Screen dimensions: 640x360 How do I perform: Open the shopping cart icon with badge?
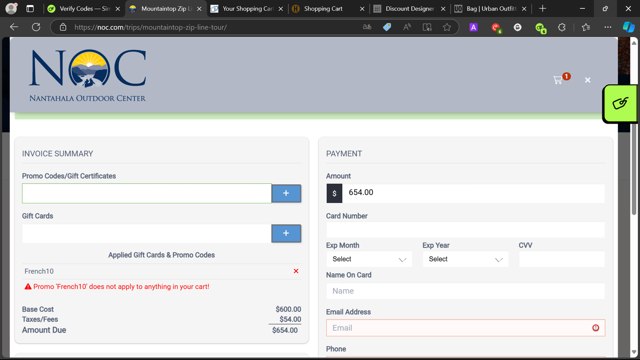561,78
